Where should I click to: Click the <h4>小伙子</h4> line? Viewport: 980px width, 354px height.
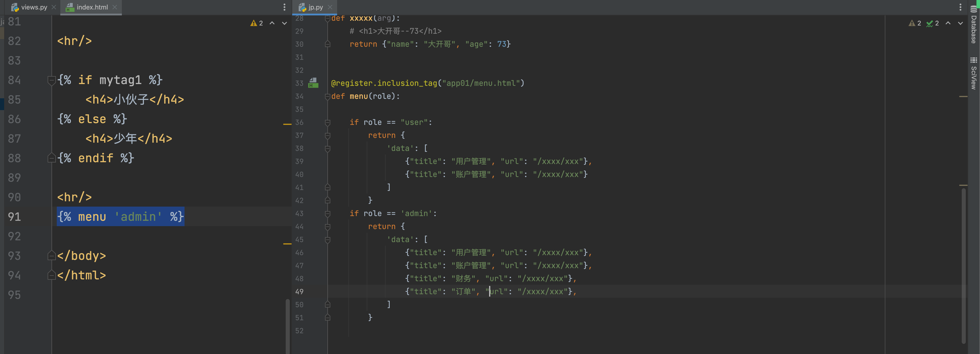coord(135,99)
